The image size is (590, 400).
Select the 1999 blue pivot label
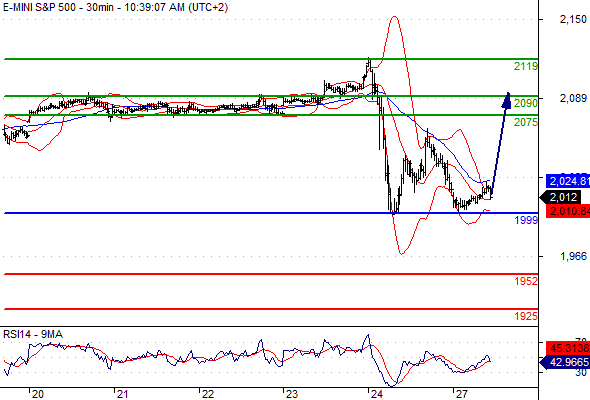coord(526,220)
